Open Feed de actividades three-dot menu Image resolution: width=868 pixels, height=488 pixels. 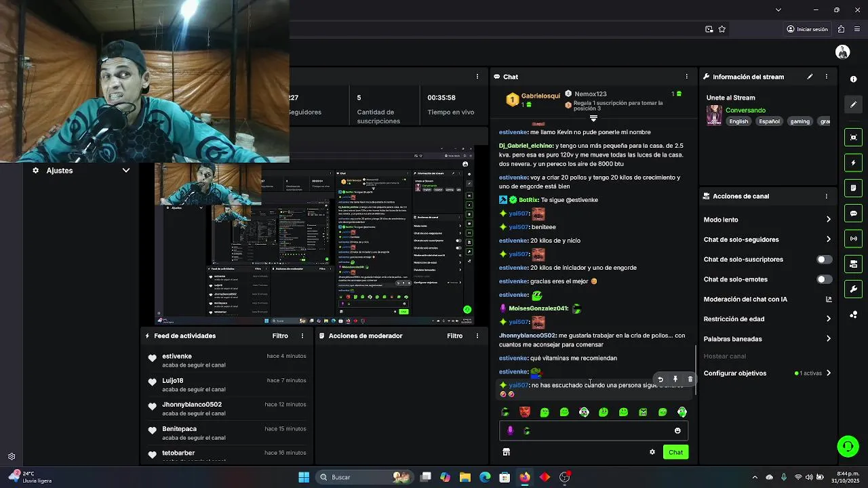(302, 335)
